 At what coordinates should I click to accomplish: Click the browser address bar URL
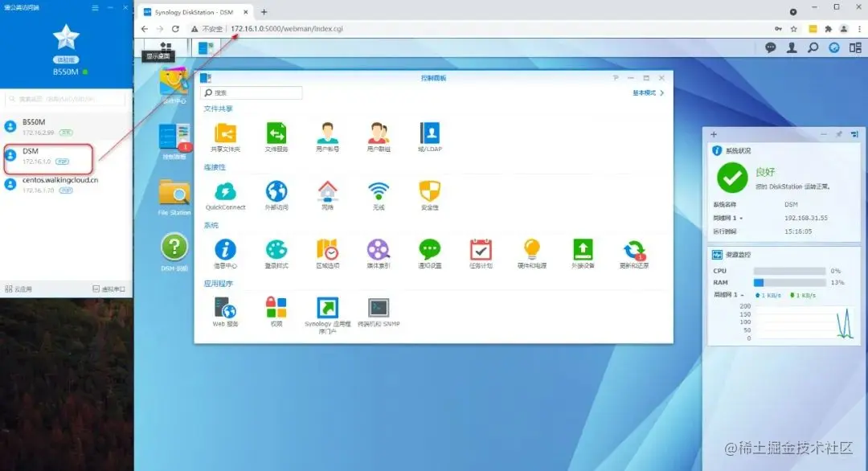click(287, 29)
